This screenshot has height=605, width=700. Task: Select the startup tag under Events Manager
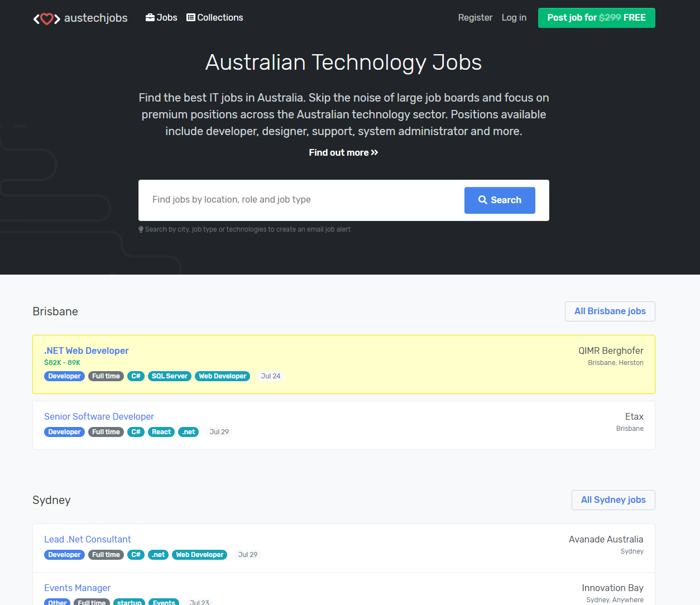click(129, 602)
